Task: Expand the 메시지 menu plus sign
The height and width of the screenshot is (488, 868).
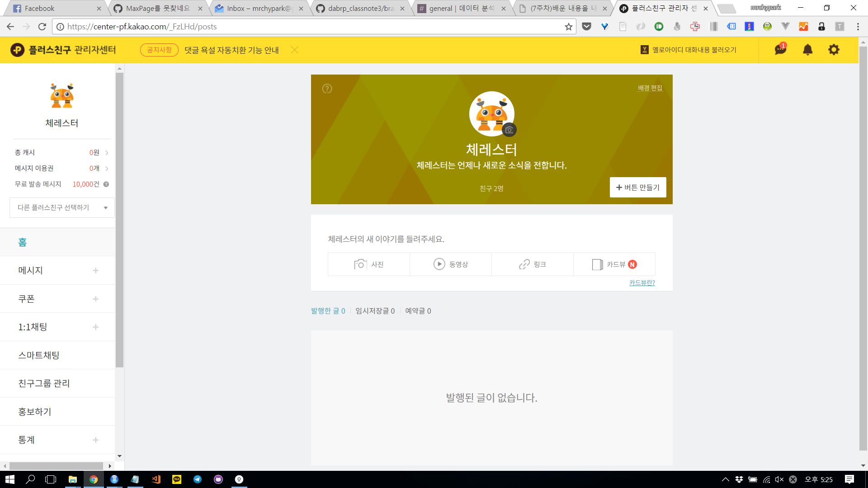Action: point(95,270)
